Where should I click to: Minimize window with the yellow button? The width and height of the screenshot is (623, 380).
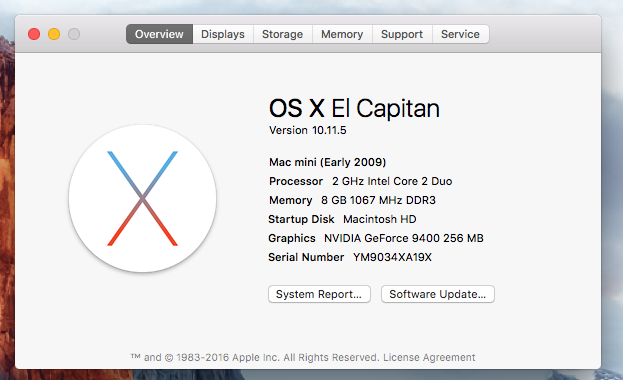pyautogui.click(x=54, y=34)
